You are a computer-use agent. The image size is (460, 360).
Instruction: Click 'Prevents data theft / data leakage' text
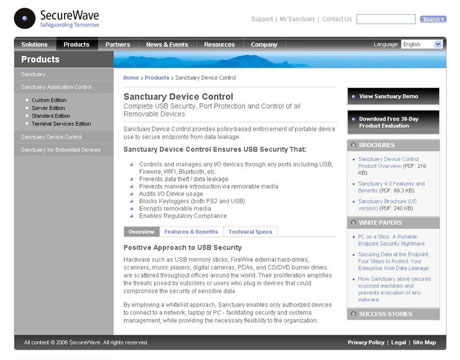(x=184, y=179)
